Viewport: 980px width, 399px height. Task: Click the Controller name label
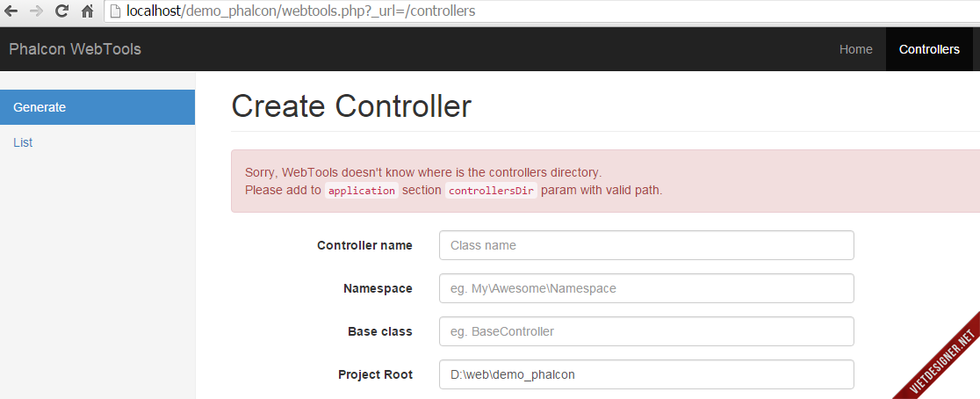[x=364, y=245]
